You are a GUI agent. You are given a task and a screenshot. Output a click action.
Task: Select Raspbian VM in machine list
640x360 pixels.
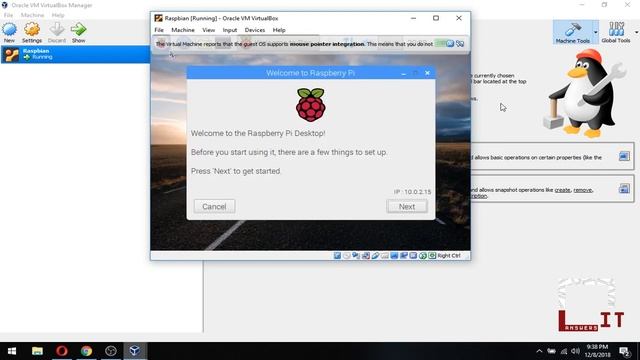point(76,54)
